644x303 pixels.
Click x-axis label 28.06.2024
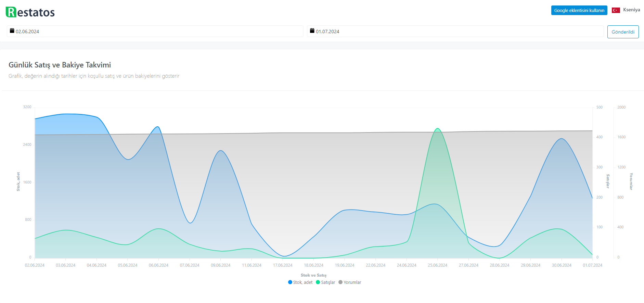[x=500, y=265]
